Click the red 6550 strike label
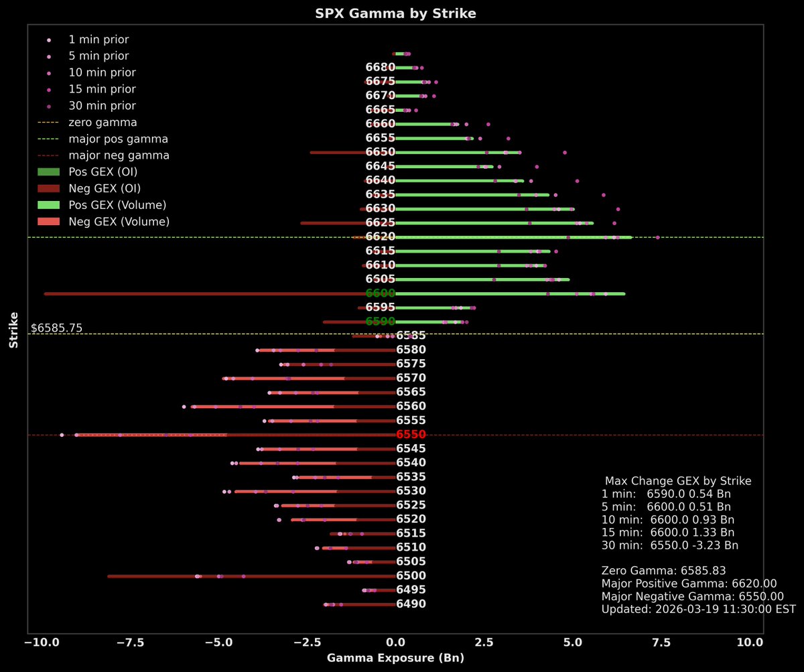This screenshot has width=804, height=672. [411, 435]
